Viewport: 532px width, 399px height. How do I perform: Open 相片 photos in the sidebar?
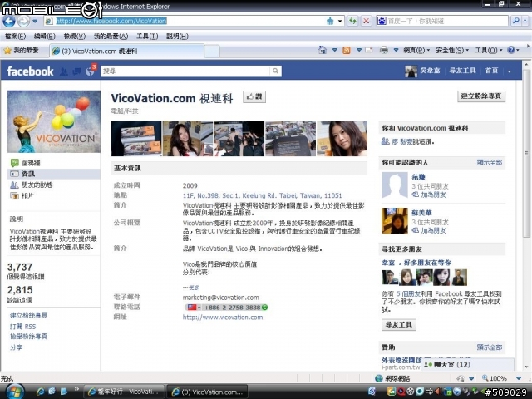pos(22,196)
